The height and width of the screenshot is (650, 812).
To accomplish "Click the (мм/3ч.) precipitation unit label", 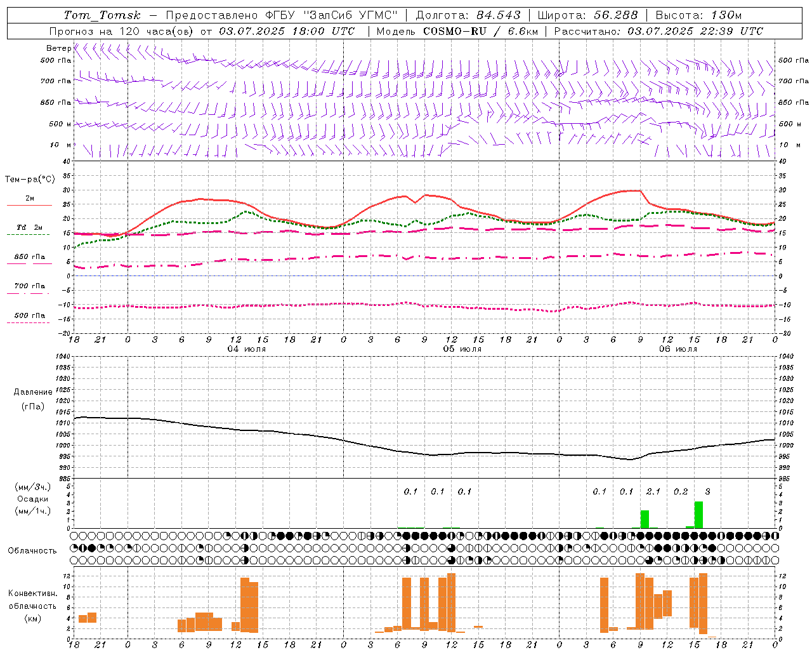I will click(33, 487).
